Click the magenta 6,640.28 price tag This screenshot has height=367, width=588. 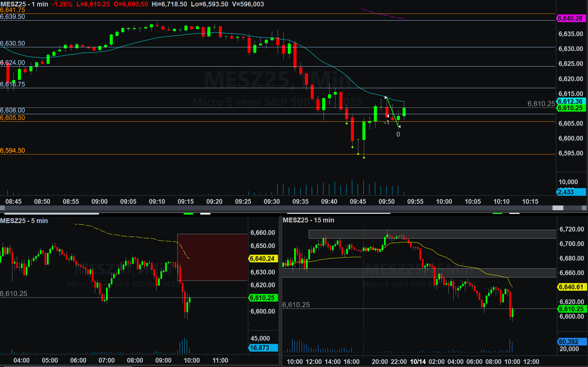570,19
